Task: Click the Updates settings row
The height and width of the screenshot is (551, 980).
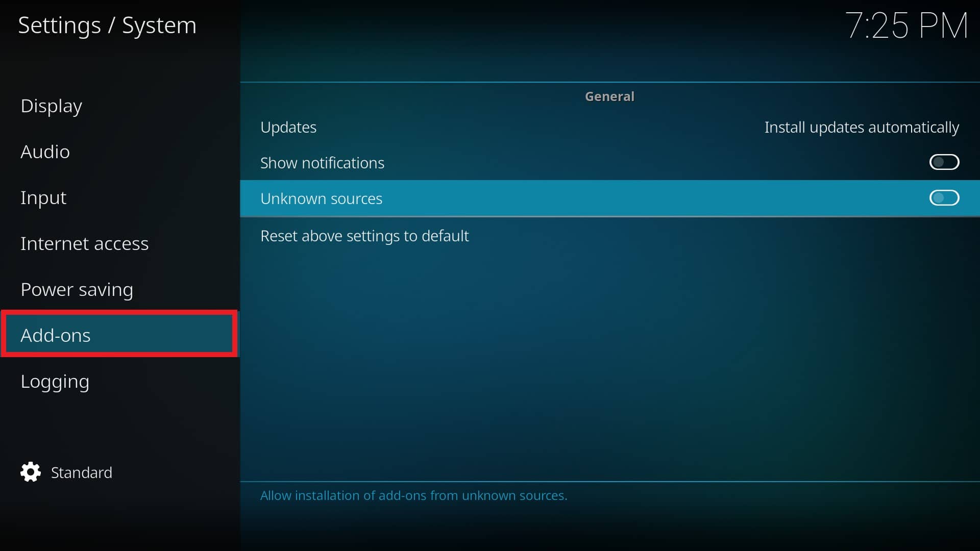Action: pos(610,127)
